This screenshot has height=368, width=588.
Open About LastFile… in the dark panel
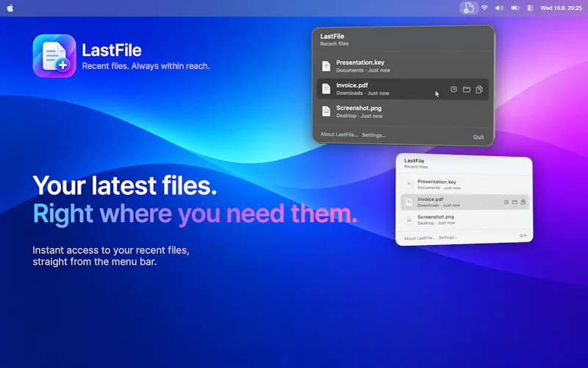[339, 135]
